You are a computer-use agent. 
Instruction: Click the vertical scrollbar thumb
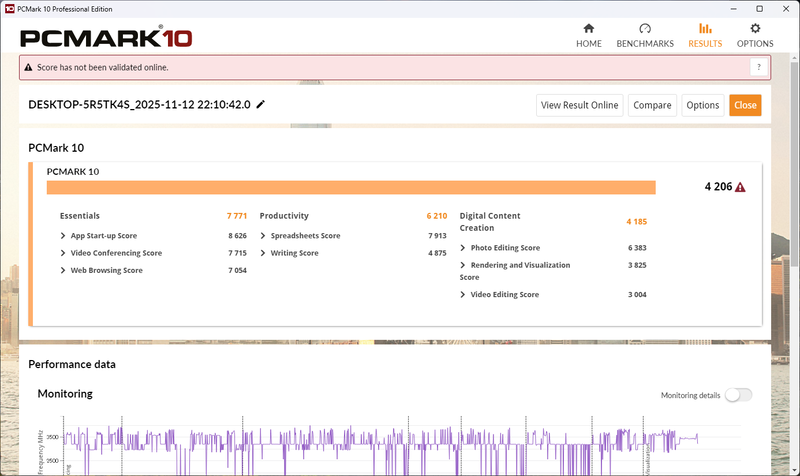coord(794,163)
